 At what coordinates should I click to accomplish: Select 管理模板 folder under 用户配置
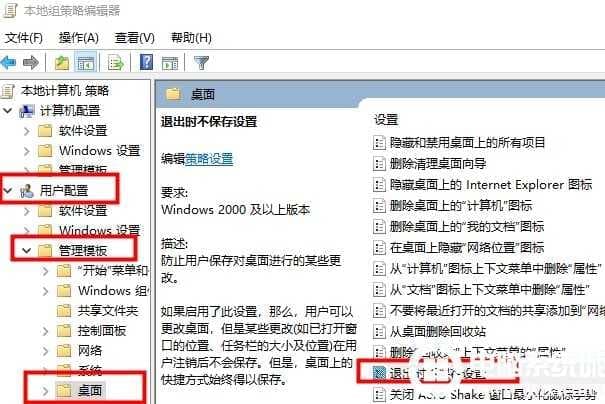tap(83, 250)
